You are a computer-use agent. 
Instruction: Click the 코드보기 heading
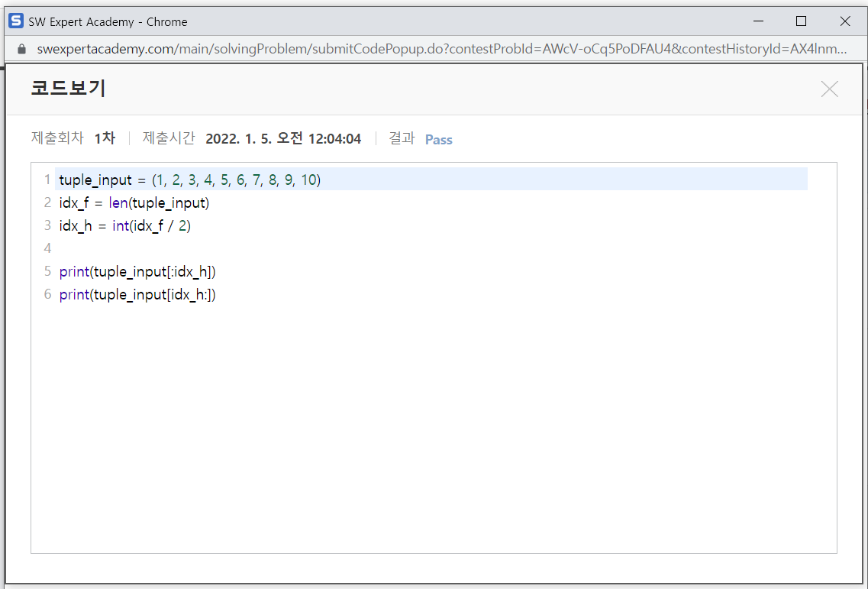(x=68, y=89)
